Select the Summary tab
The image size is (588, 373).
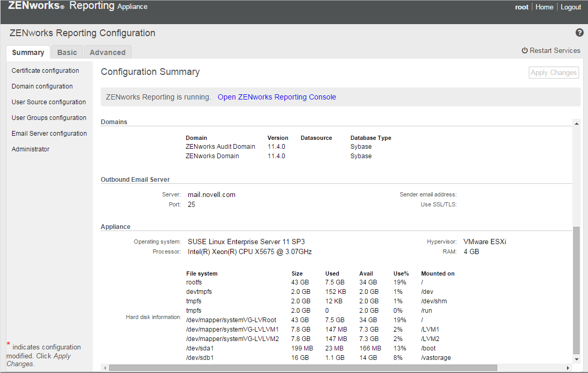pyautogui.click(x=28, y=52)
